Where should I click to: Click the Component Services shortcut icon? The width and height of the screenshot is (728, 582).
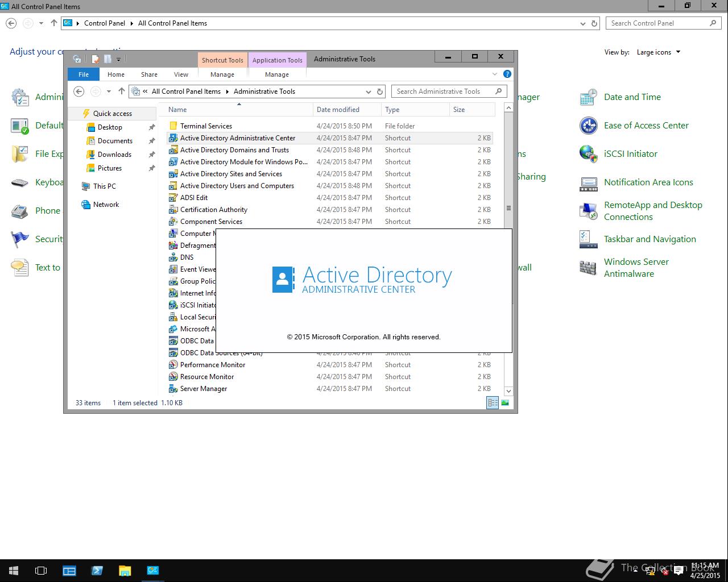(173, 222)
